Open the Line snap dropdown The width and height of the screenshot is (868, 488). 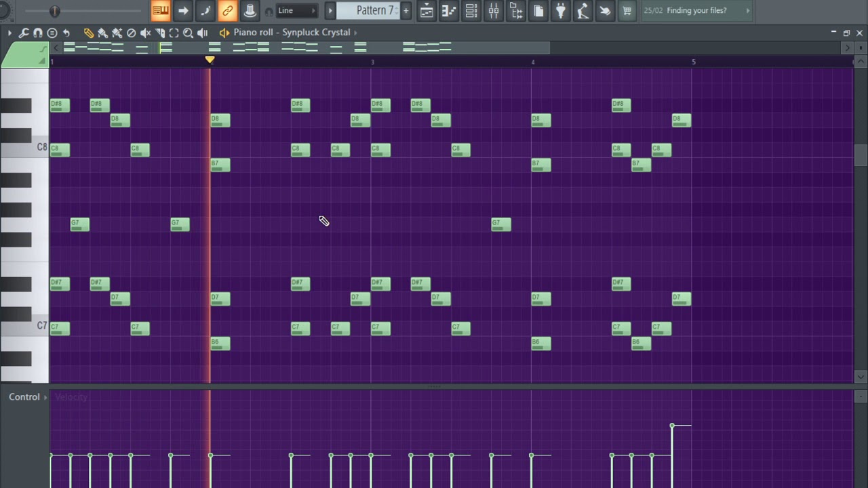click(296, 11)
